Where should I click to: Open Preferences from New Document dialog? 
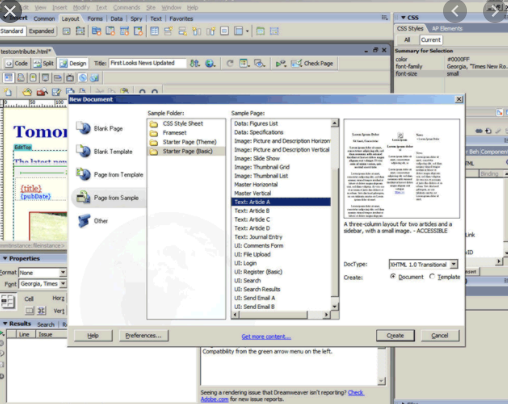point(143,336)
